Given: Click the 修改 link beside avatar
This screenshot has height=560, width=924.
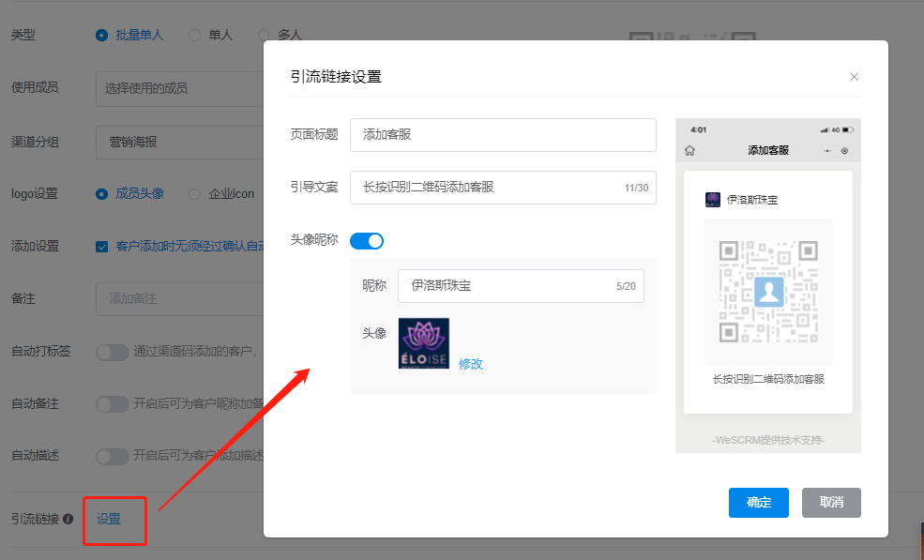Looking at the screenshot, I should 470,364.
